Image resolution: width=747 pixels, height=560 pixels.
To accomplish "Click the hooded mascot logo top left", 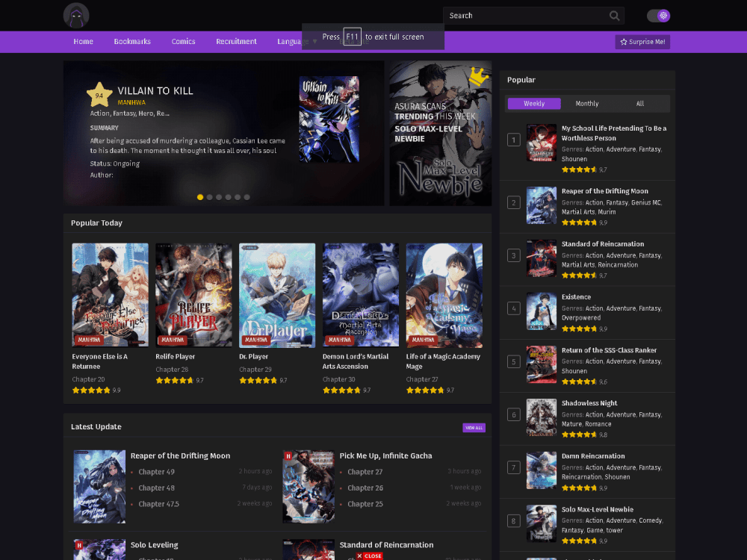I will click(76, 15).
